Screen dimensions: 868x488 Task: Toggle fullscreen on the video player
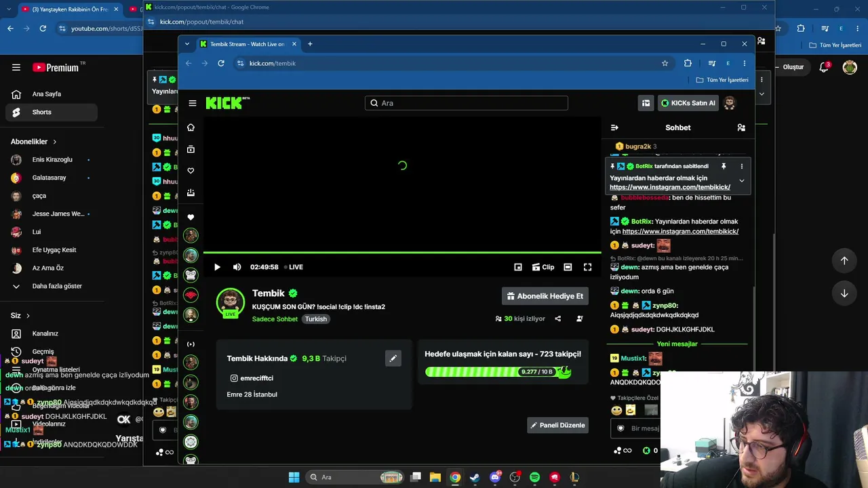pos(588,267)
